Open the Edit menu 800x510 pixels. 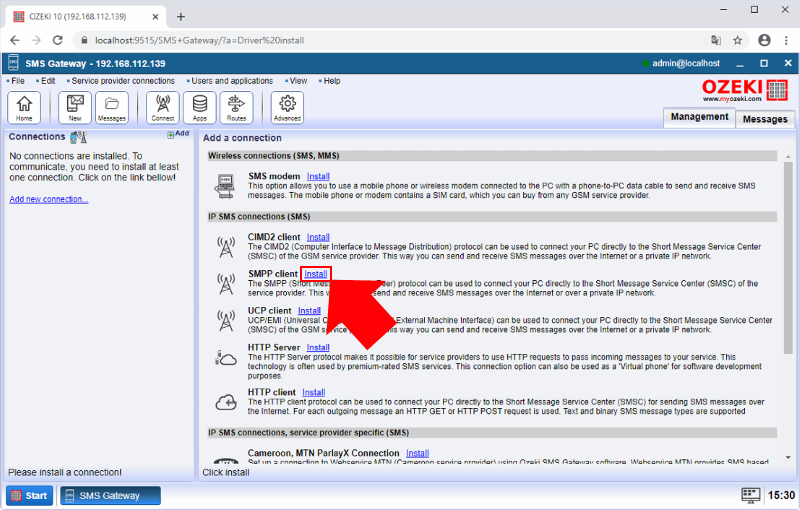click(48, 81)
